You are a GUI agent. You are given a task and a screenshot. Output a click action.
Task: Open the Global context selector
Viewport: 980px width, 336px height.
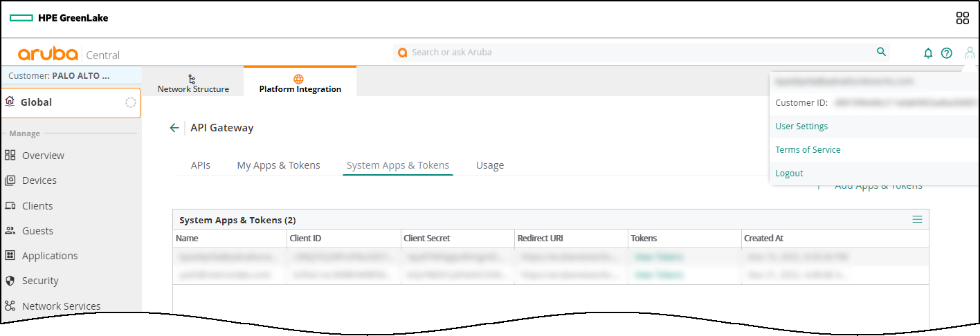point(71,102)
